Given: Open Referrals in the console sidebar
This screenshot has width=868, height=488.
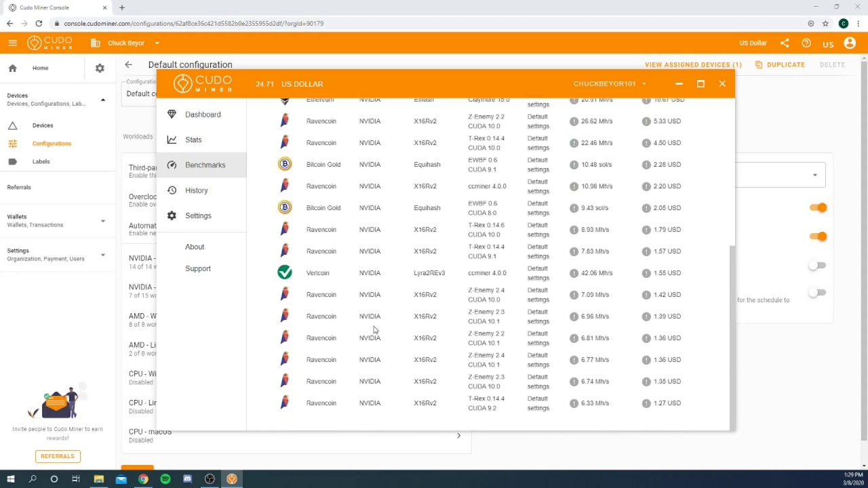Looking at the screenshot, I should pos(19,187).
